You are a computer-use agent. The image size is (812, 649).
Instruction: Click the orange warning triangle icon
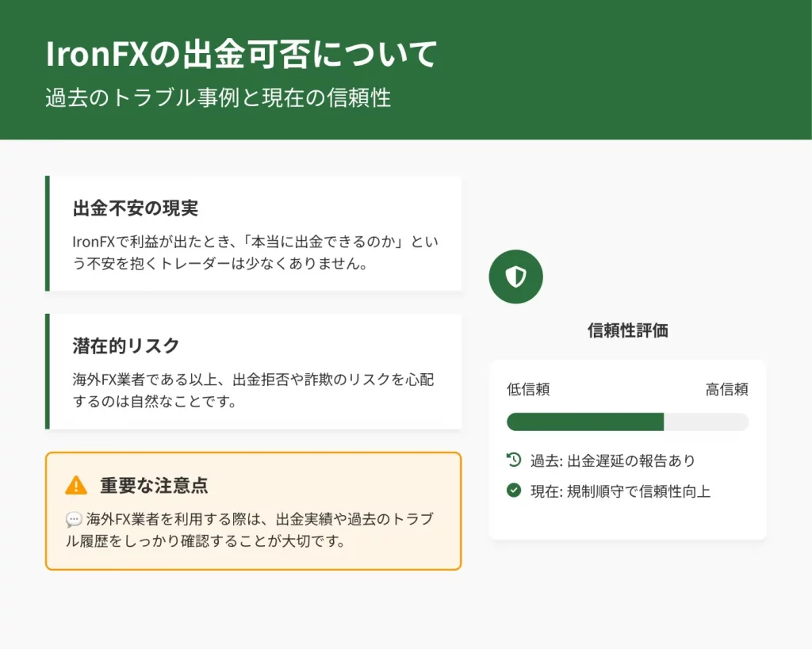coord(76,485)
